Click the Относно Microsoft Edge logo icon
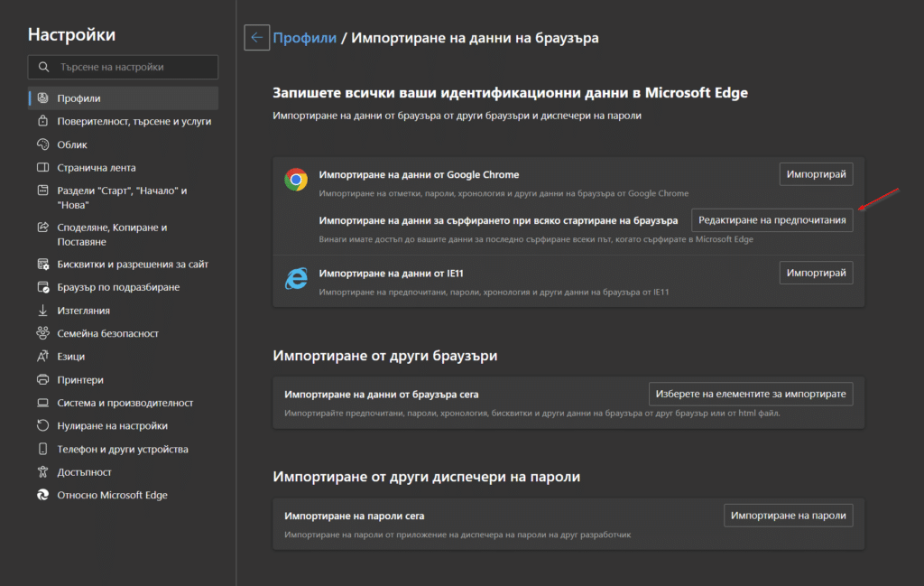Viewport: 924px width, 586px height. 43,495
